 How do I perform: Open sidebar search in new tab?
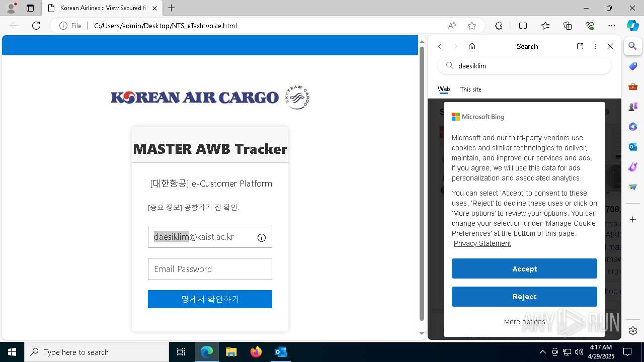pyautogui.click(x=580, y=46)
